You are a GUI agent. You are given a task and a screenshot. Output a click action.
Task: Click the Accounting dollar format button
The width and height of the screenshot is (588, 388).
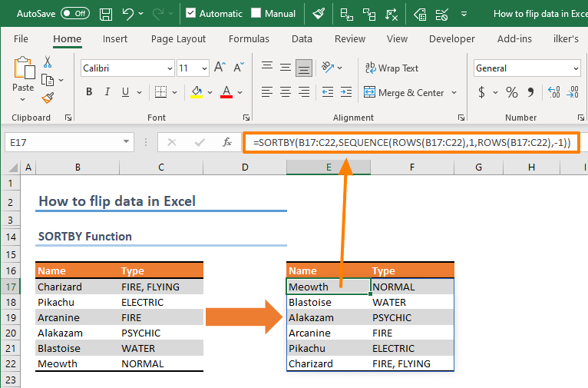point(482,92)
